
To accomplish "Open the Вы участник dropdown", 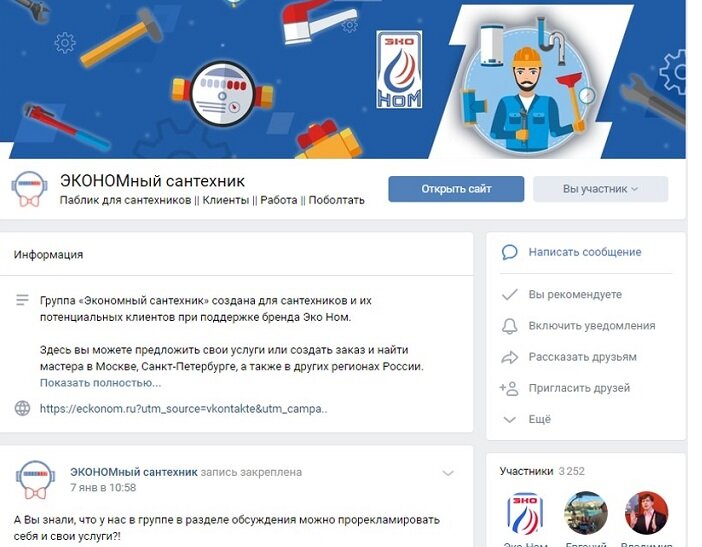I will [600, 189].
